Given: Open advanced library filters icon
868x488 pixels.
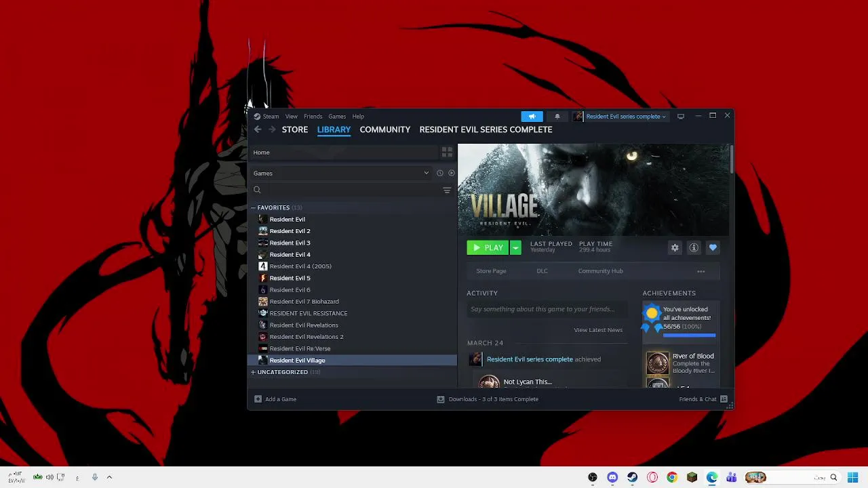Looking at the screenshot, I should 447,190.
